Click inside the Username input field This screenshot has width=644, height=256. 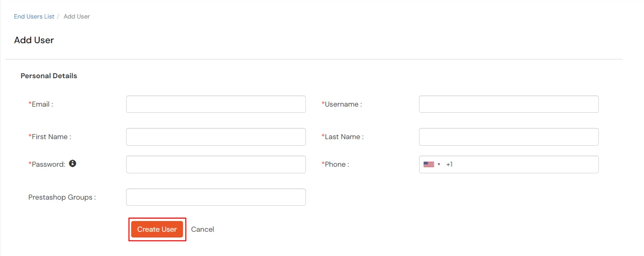508,104
